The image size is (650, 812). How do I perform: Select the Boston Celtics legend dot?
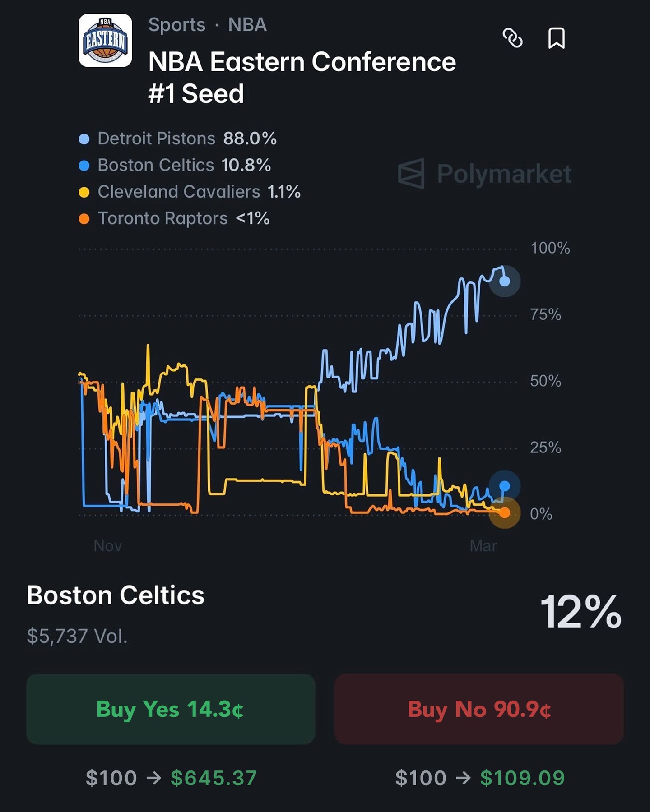coord(84,166)
